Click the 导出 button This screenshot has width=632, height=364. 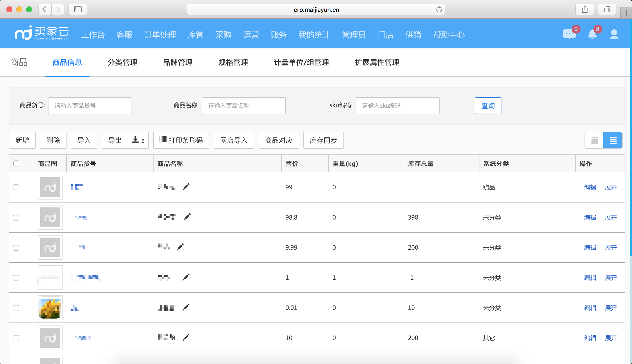[115, 140]
